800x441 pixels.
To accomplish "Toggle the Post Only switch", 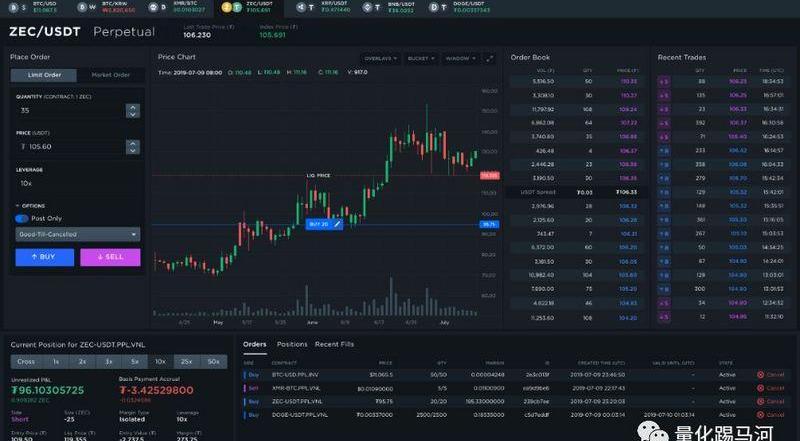I will point(22,218).
